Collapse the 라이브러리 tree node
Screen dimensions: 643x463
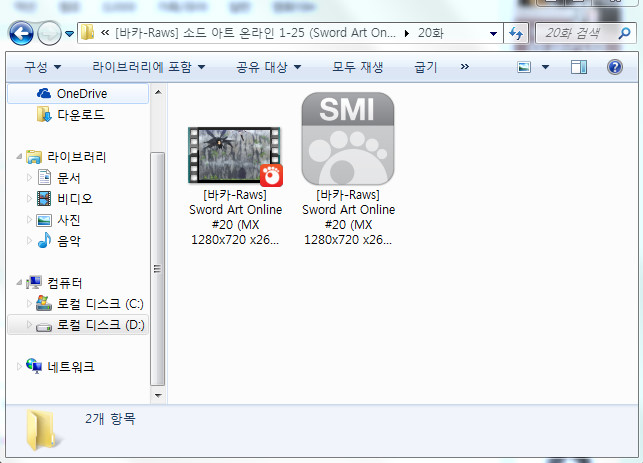click(19, 156)
